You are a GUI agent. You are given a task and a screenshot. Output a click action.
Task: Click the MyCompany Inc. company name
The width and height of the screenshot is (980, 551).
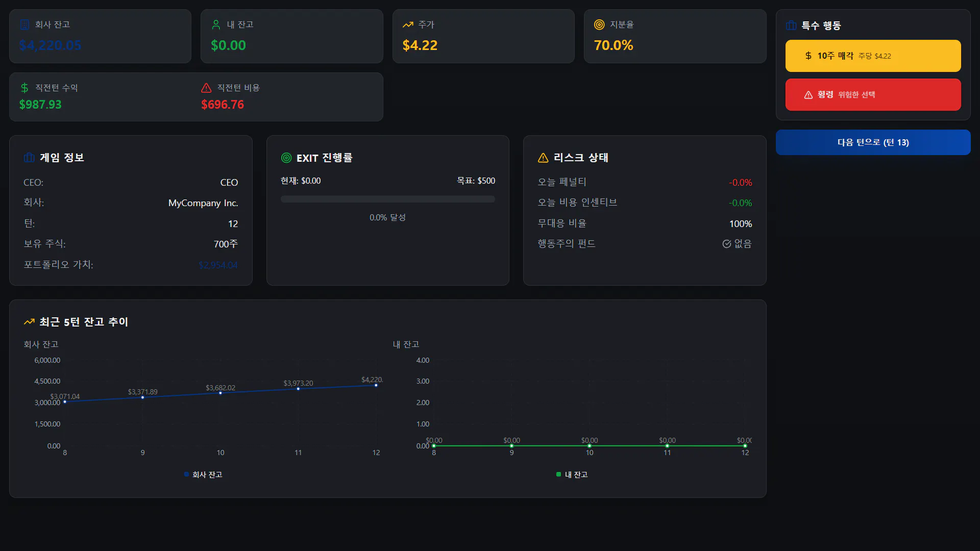(203, 203)
